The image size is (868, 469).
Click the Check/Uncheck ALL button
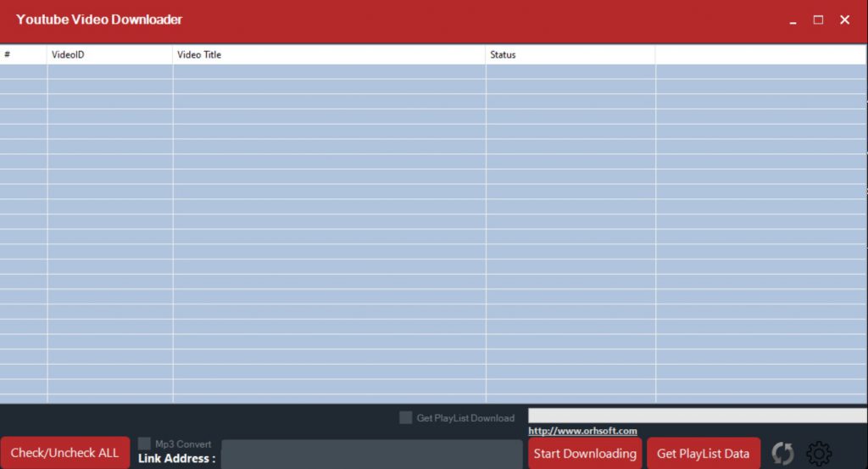tap(64, 453)
